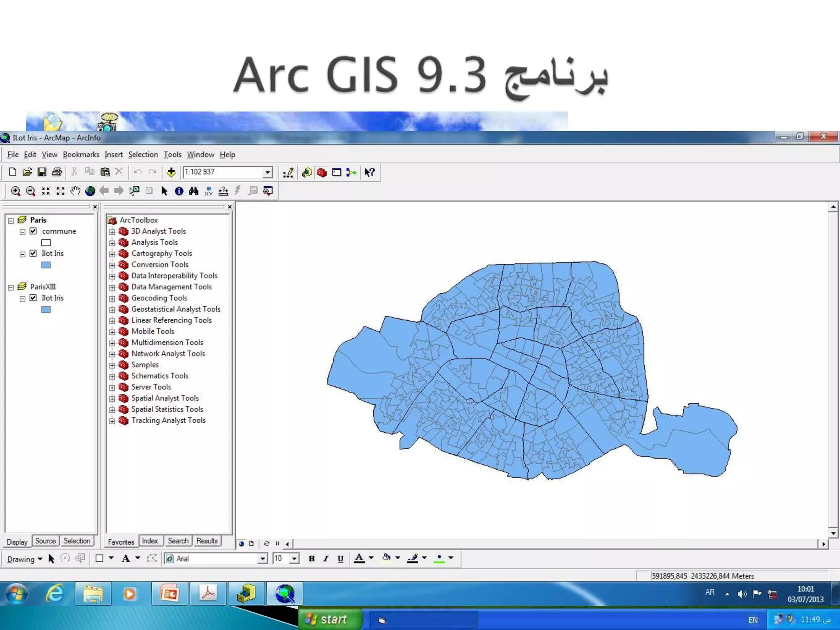Toggle Ilot Iris layer under Paris
This screenshot has width=840, height=630.
click(x=33, y=253)
